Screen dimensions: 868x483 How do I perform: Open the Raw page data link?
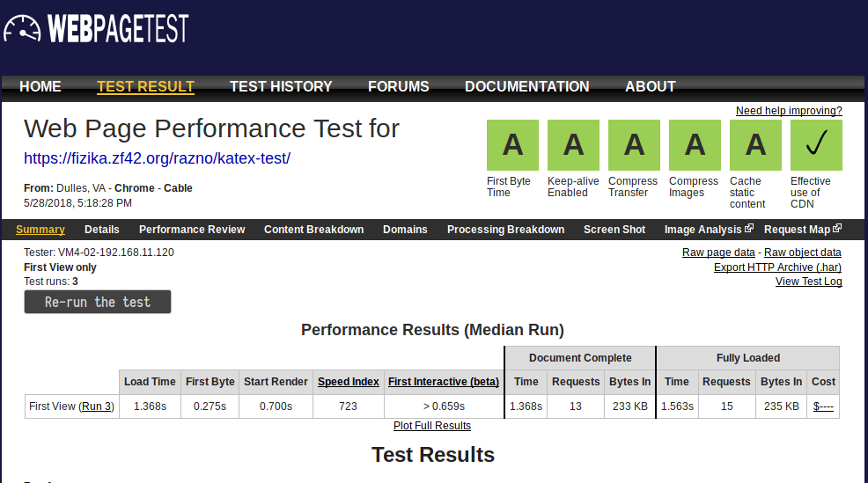pos(718,252)
